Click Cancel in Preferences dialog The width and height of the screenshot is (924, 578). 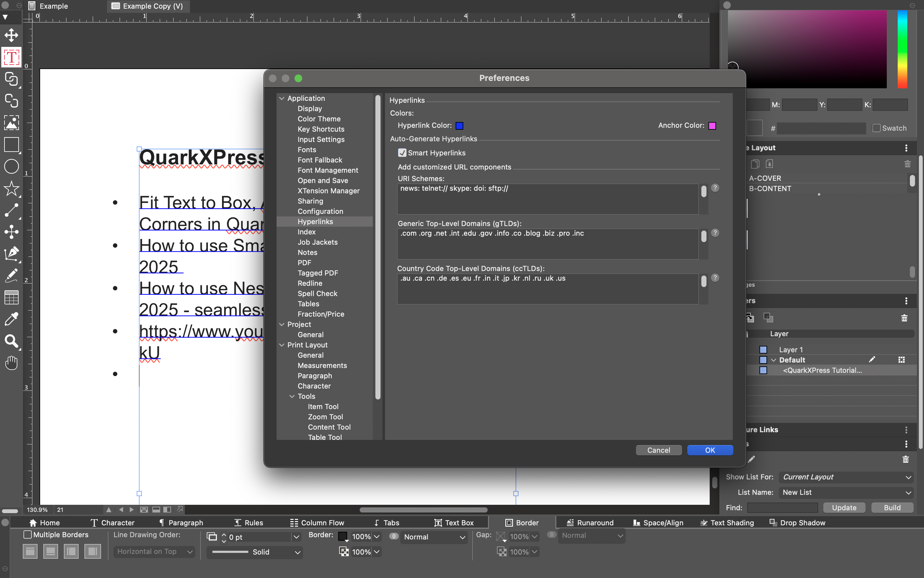point(659,450)
